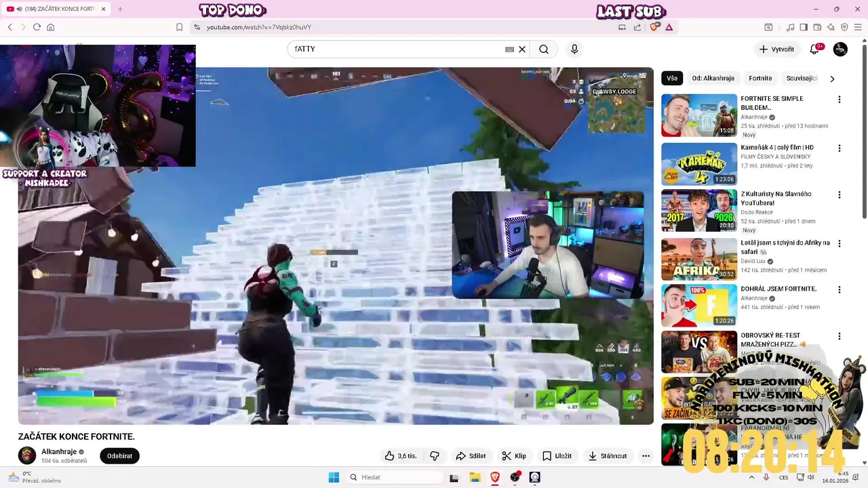The image size is (868, 488).
Task: Open the Brave Shields lion icon
Action: (x=654, y=27)
